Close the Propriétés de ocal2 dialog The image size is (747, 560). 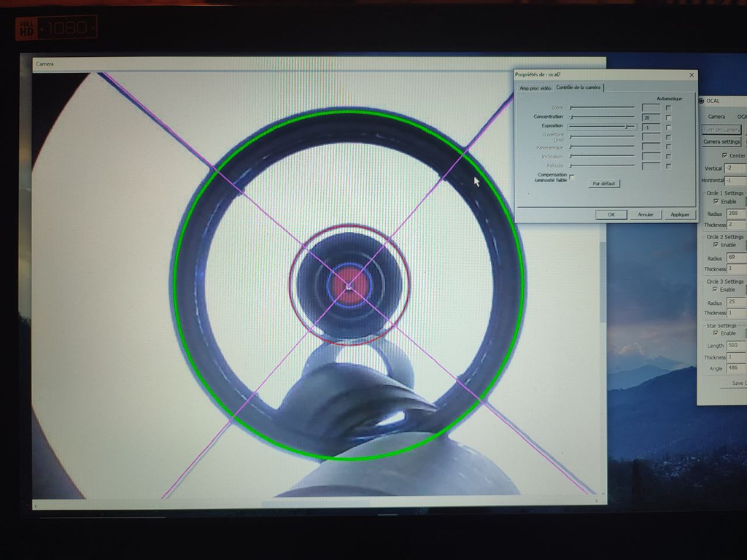coord(692,75)
